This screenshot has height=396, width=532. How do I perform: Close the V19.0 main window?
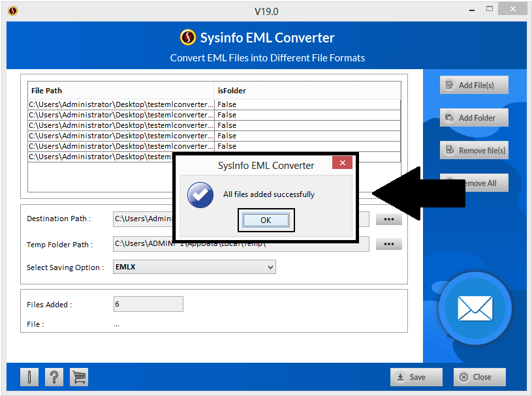(x=512, y=9)
